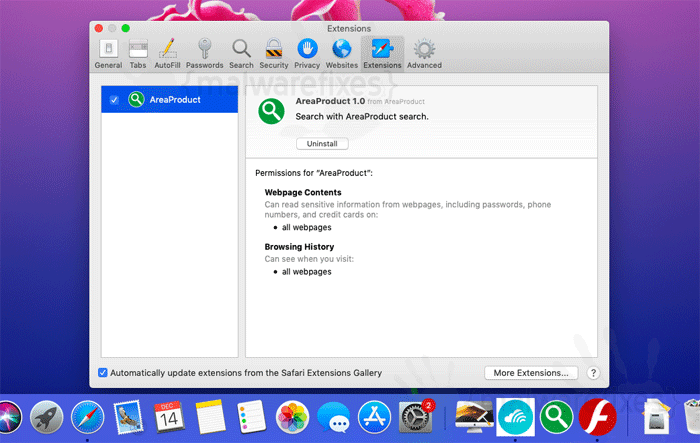
Task: Open the document file icon in Dock
Action: pyautogui.click(x=657, y=418)
